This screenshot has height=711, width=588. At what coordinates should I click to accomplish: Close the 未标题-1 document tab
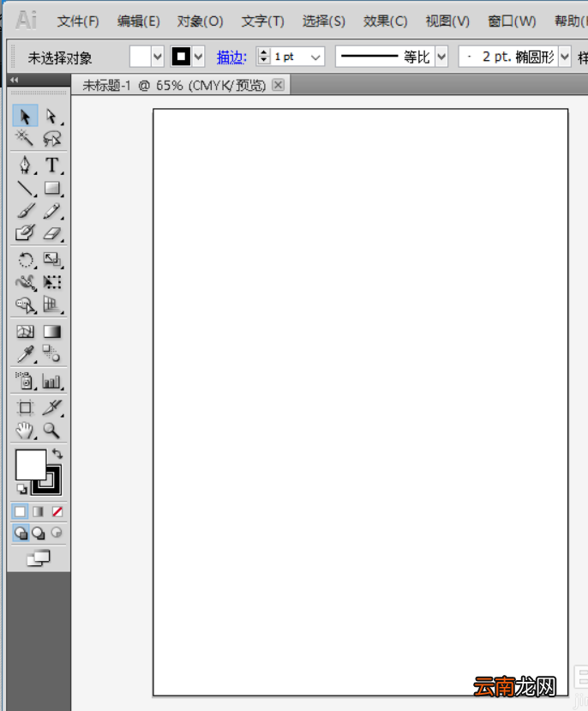point(279,85)
